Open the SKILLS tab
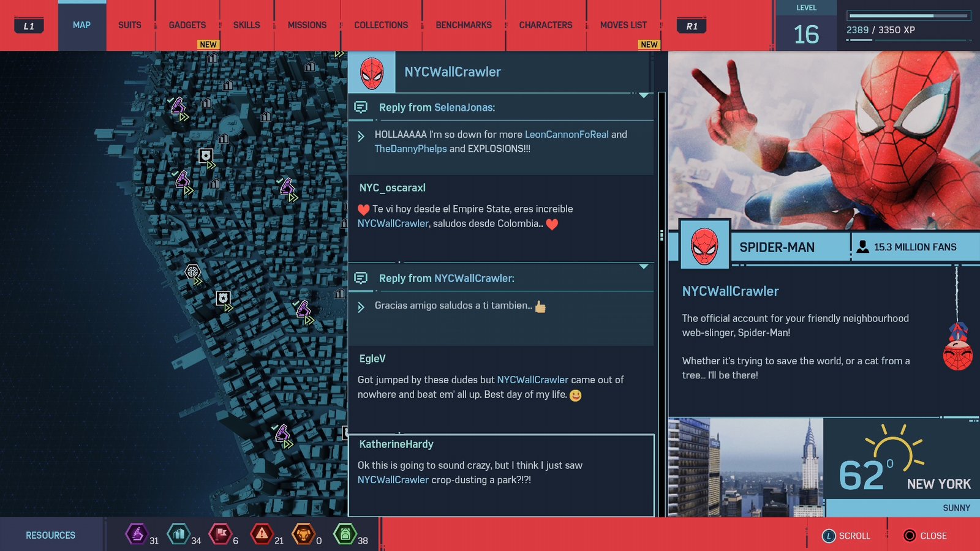 (247, 25)
